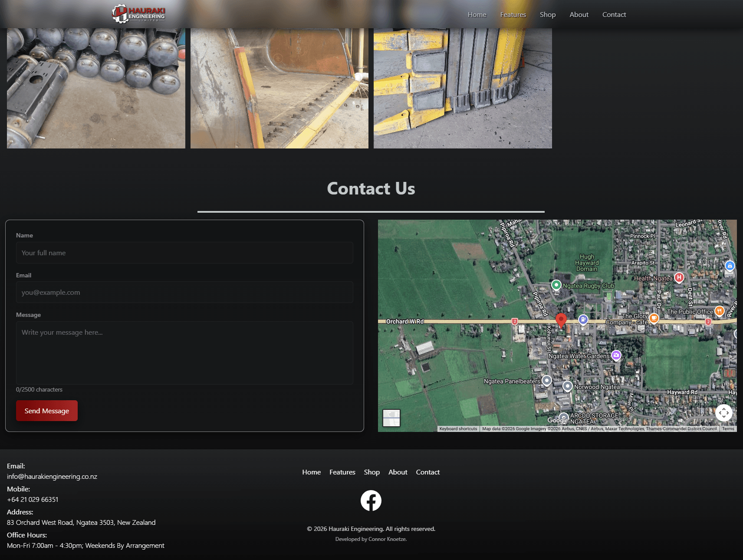Focus the Email input field

click(184, 292)
